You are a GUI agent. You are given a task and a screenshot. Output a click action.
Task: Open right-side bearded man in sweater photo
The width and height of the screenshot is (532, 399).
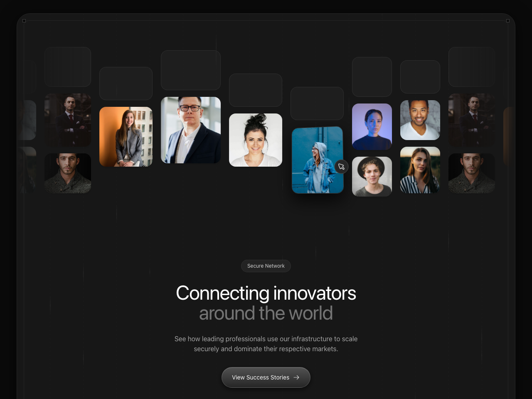pos(472,173)
